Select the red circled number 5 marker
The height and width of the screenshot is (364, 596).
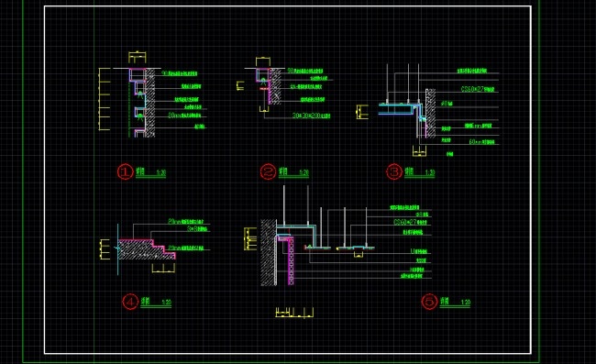click(429, 302)
